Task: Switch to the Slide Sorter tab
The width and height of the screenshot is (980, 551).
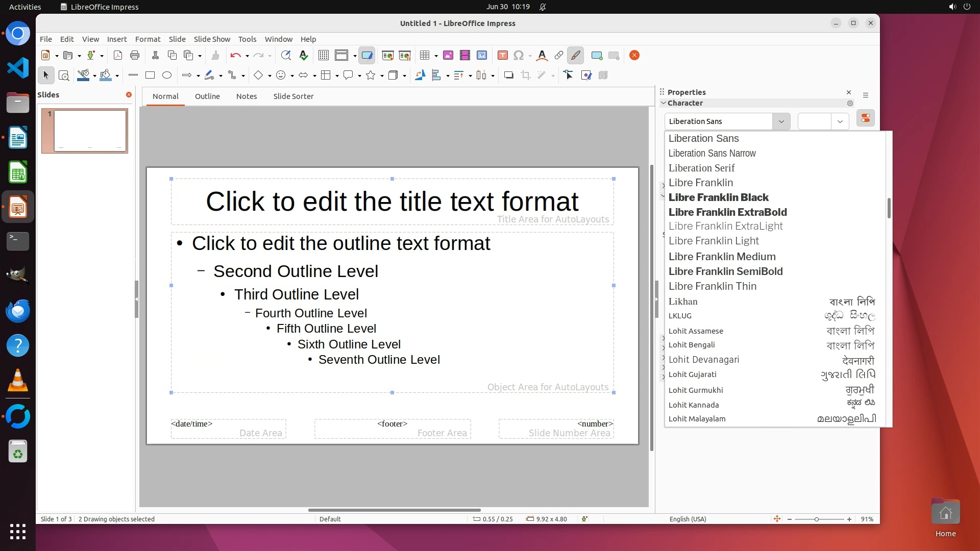Action: point(293,96)
